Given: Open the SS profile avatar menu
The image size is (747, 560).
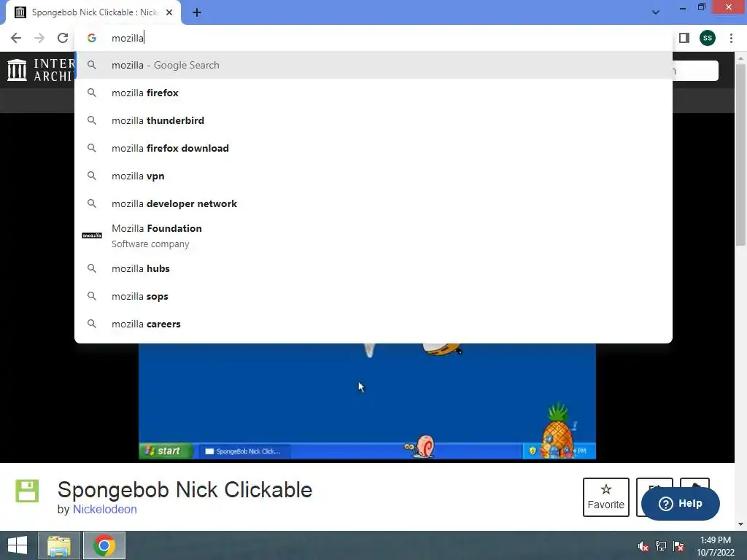Looking at the screenshot, I should click(x=708, y=38).
